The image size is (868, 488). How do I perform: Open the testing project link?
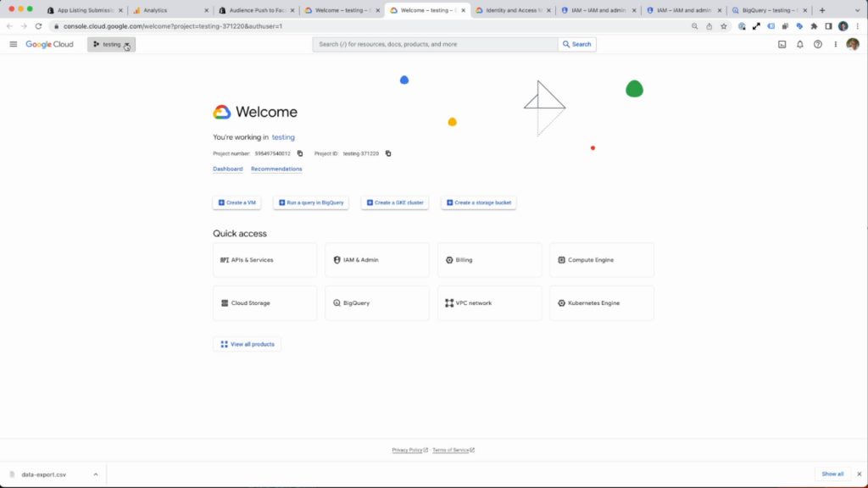(x=283, y=137)
